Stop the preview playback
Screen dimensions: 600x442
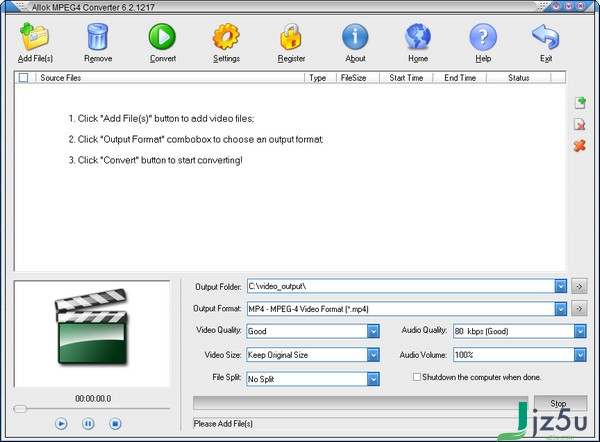[115, 424]
